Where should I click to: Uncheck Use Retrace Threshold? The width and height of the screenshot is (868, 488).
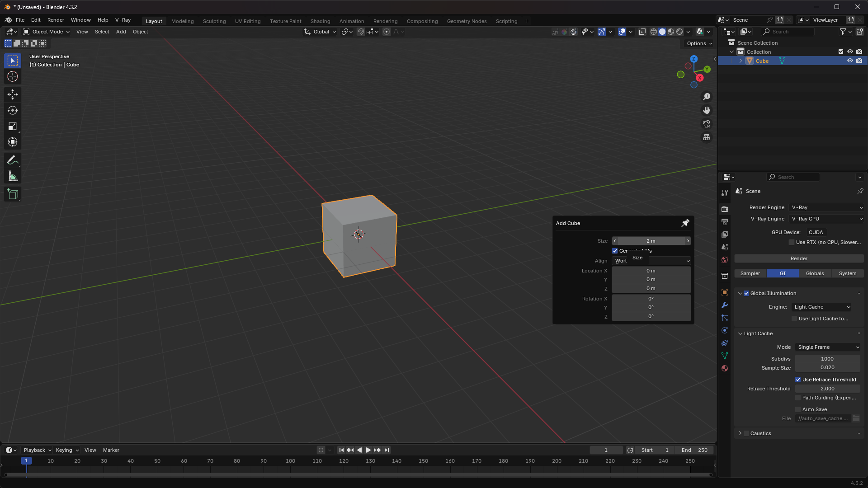click(x=798, y=380)
